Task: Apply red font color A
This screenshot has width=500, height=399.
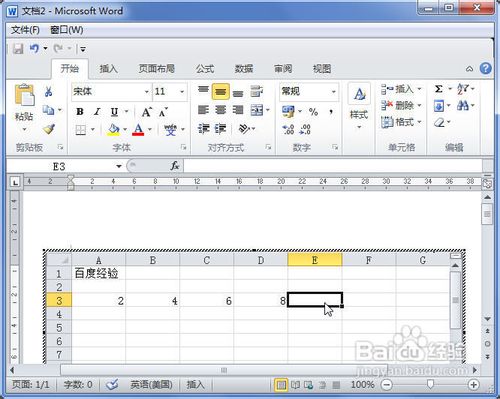Action: pyautogui.click(x=138, y=129)
